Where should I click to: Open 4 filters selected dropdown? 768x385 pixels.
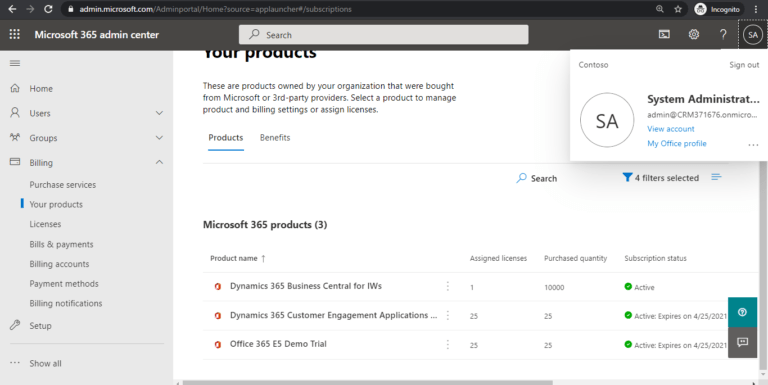pyautogui.click(x=661, y=178)
